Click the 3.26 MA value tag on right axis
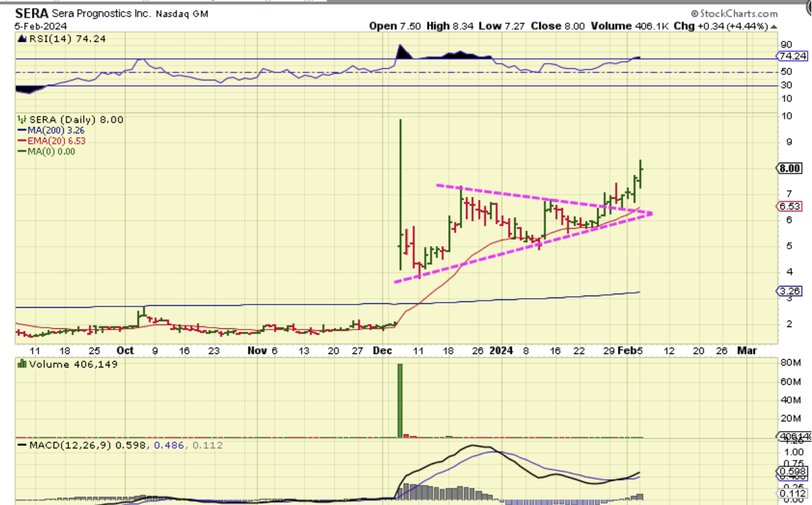 [789, 290]
